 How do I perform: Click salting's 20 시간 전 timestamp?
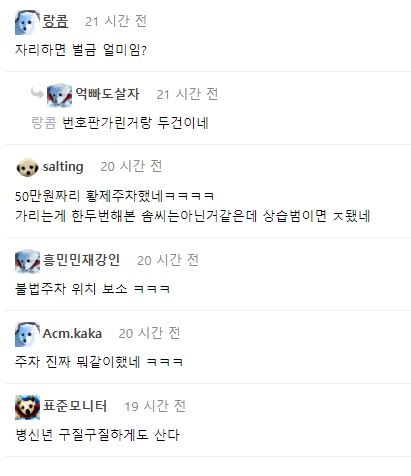[131, 166]
